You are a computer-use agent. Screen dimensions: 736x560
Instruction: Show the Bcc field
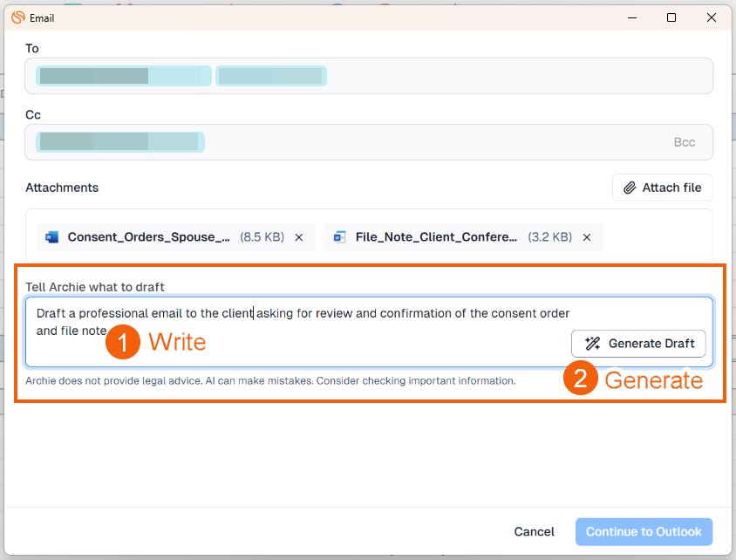[685, 142]
